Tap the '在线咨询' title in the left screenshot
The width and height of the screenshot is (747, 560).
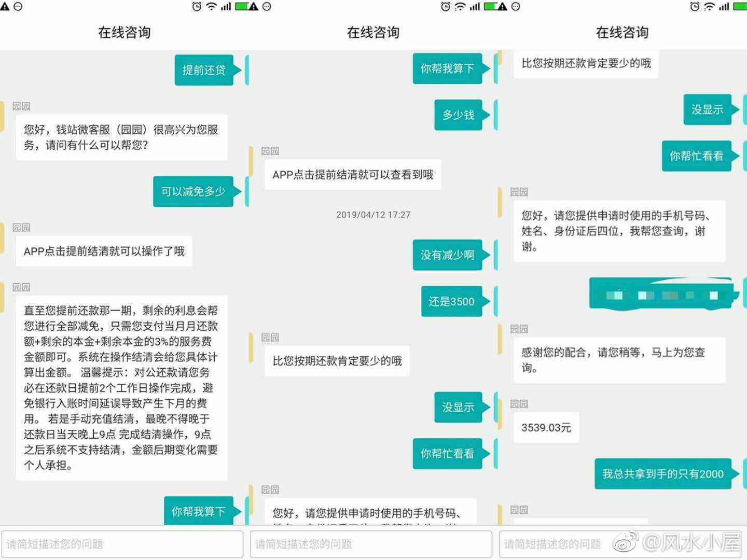coord(125,32)
